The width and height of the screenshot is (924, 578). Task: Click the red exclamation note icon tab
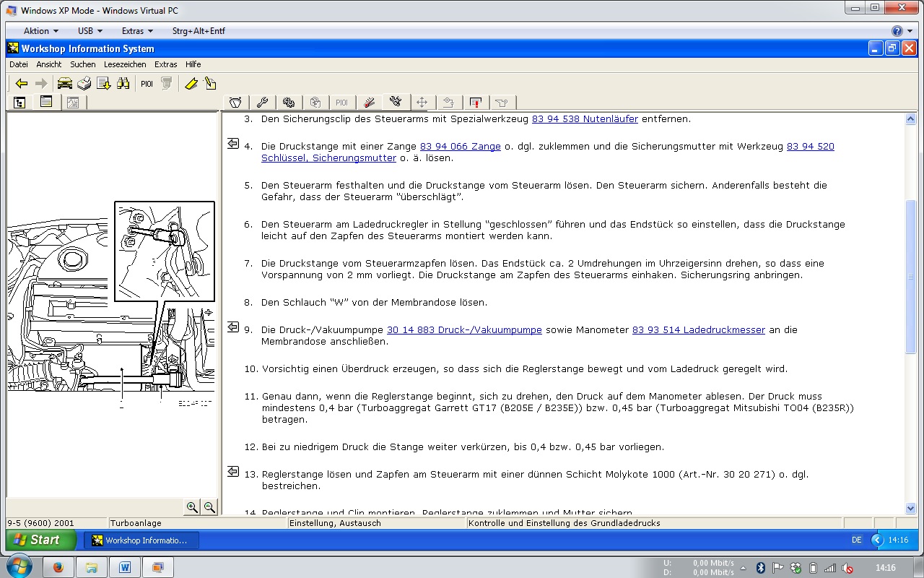coord(476,103)
